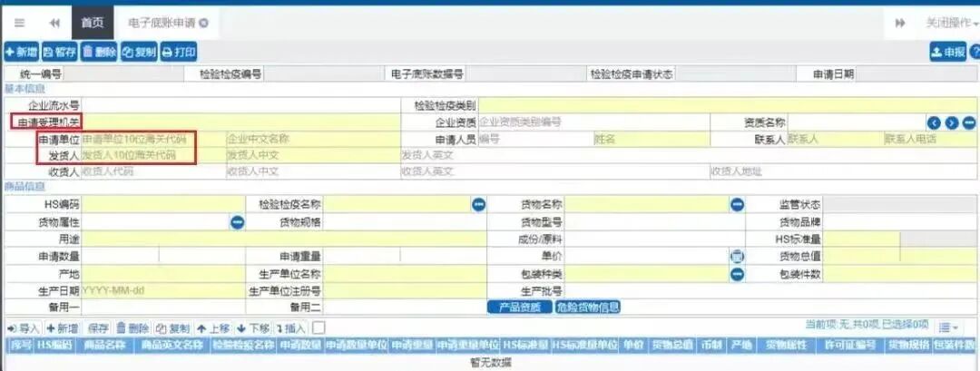This screenshot has width=980, height=371.
Task: Switch to the 电子底账申请 tab
Action: point(162,23)
